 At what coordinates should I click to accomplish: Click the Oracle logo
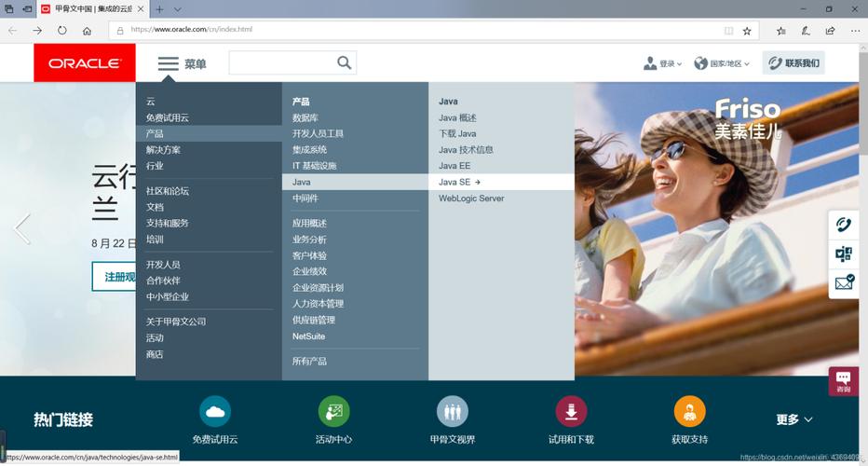(x=84, y=63)
